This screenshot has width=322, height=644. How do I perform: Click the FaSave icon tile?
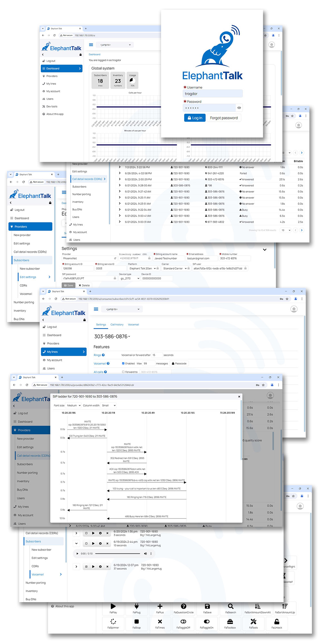[207, 609]
